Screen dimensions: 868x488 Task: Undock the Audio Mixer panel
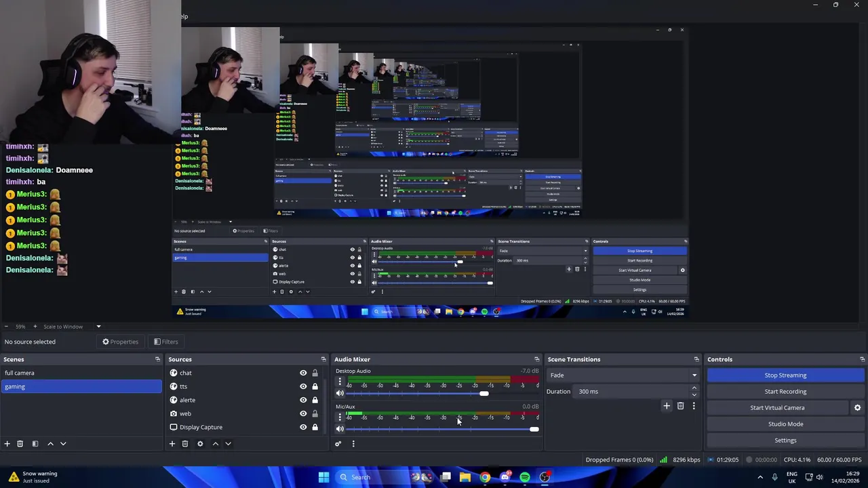coord(537,359)
